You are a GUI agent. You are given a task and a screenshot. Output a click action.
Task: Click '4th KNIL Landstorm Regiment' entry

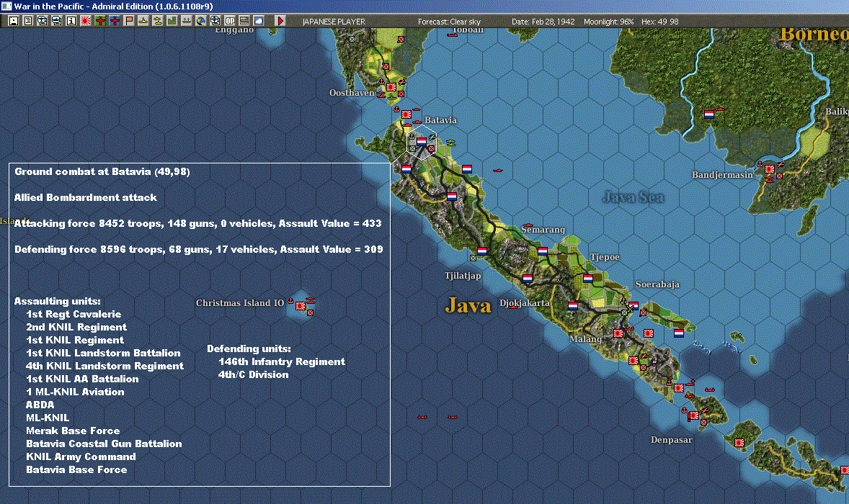point(105,366)
